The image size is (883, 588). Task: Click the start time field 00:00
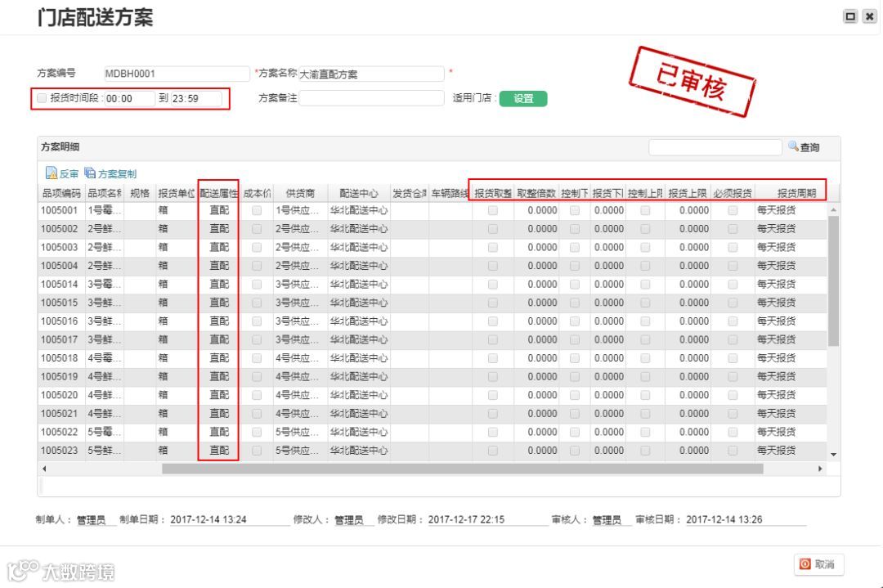click(129, 99)
